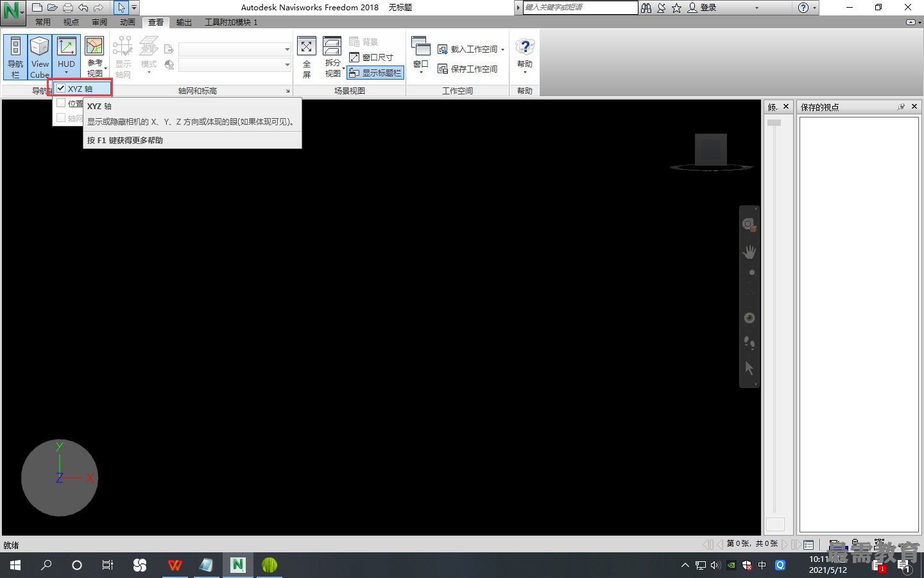Open the Help (帮助) button
Image resolution: width=924 pixels, height=578 pixels.
(525, 56)
